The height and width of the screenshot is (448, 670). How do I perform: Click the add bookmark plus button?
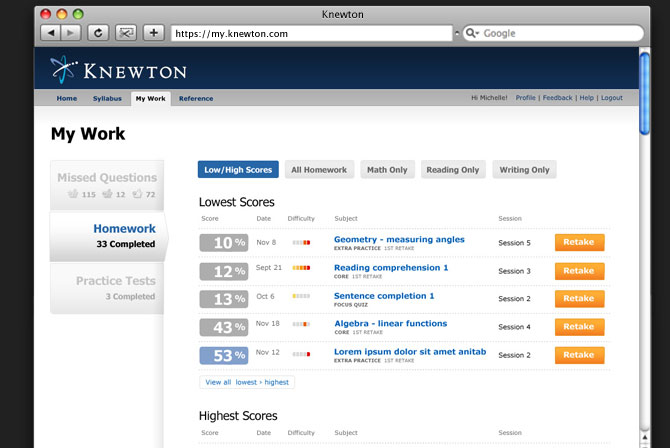point(153,33)
